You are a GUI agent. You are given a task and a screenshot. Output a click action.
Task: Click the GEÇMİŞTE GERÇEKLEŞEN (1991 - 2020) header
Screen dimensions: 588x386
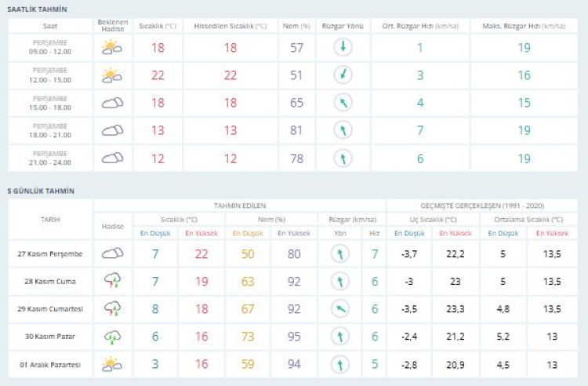[486, 205]
